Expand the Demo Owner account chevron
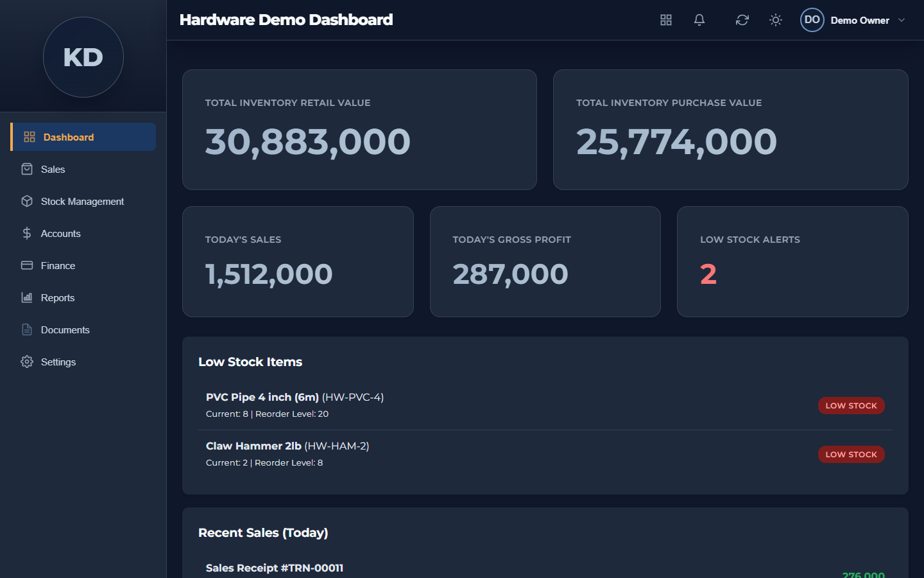This screenshot has height=578, width=924. point(902,20)
